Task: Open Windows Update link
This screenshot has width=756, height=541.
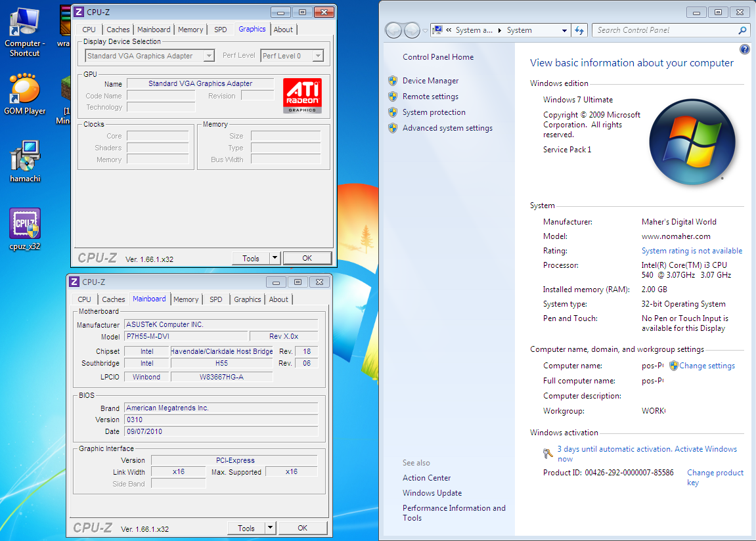Action: (432, 493)
